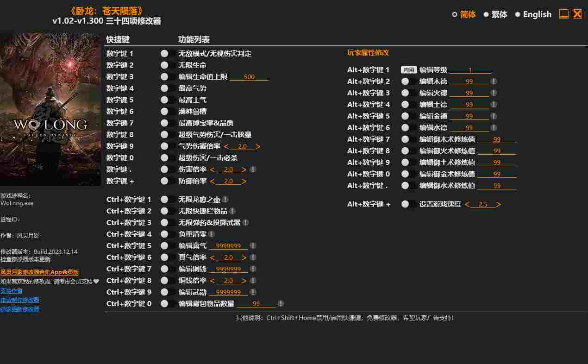
Task: Minimize the trainer window
Action: pos(564,14)
